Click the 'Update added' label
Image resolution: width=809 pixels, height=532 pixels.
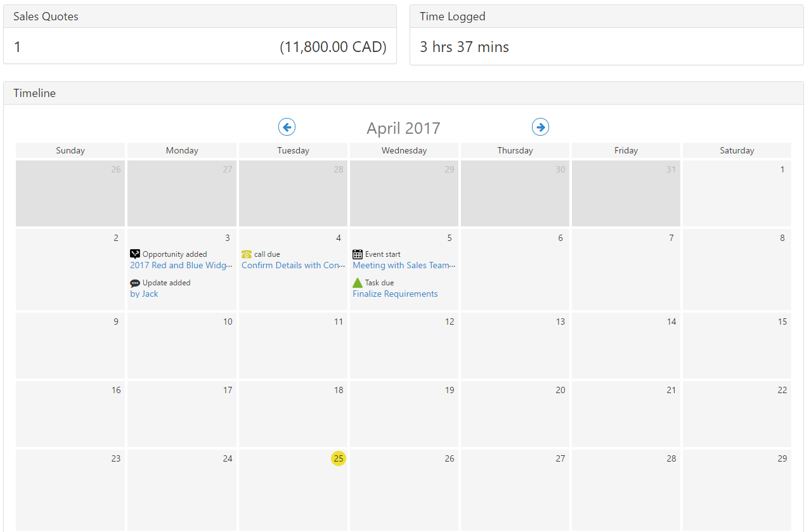[167, 283]
